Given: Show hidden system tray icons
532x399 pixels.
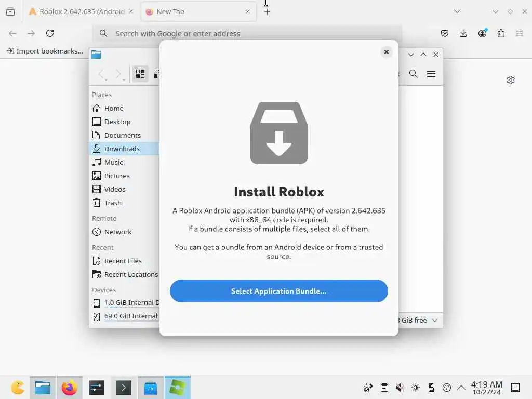Looking at the screenshot, I should point(461,388).
